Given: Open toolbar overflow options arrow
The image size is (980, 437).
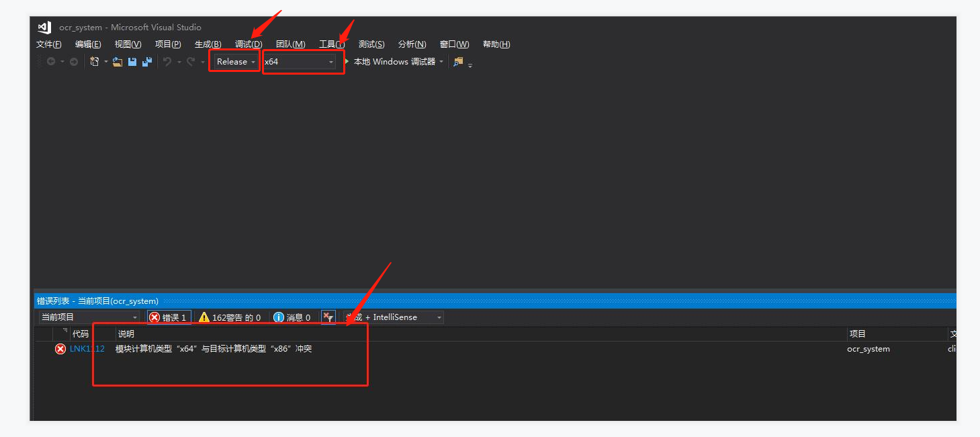Looking at the screenshot, I should point(470,65).
